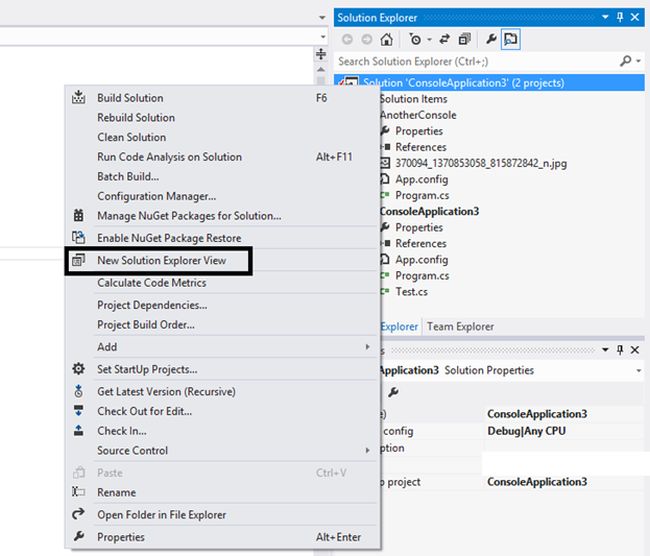Open Configuration Manager
Viewport: 650px width, 556px height.
(x=223, y=196)
